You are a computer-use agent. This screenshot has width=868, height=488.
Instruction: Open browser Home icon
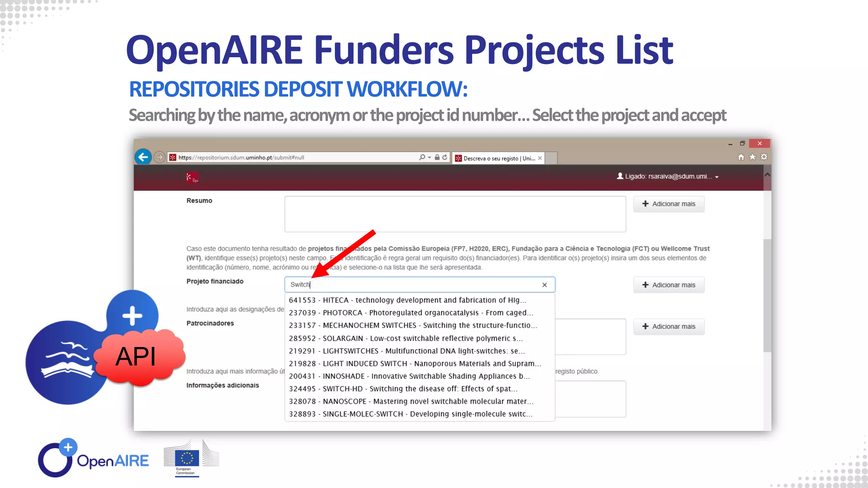click(x=741, y=157)
